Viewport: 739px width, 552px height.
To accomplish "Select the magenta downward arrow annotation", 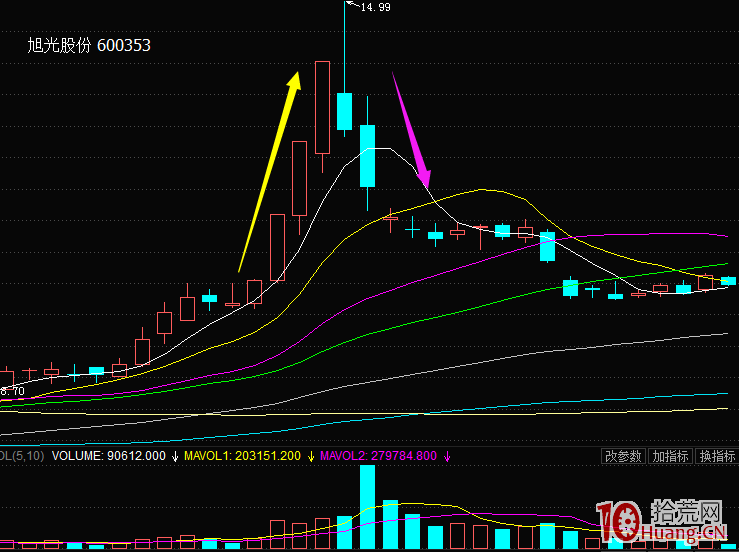I will [x=412, y=132].
